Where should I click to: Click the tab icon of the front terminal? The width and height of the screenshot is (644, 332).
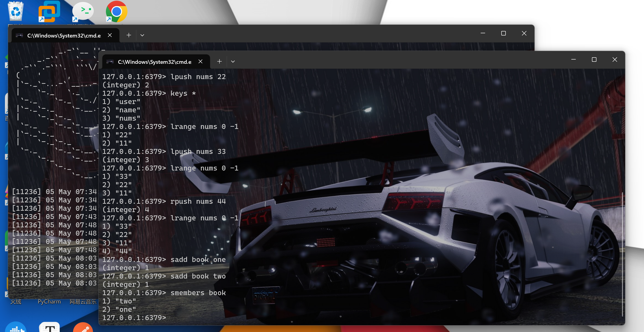coord(110,62)
